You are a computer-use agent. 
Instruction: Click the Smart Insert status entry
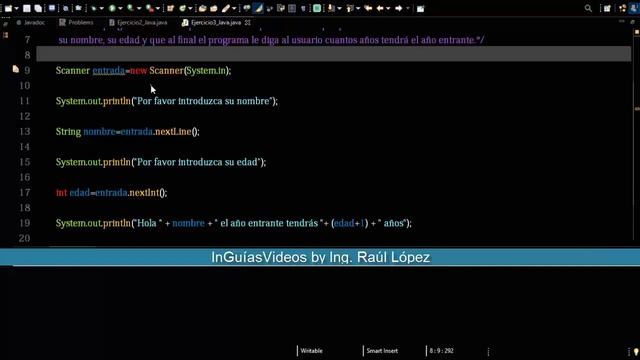pos(382,351)
